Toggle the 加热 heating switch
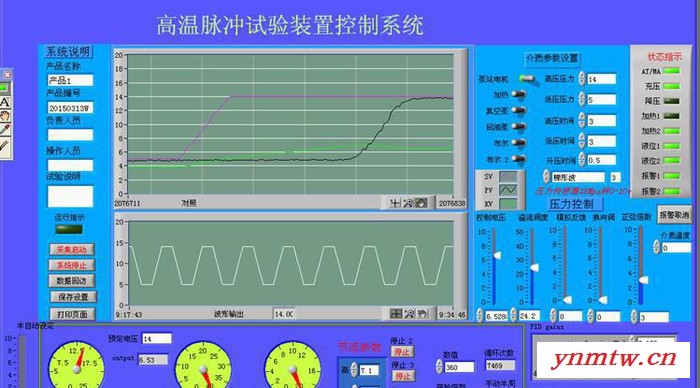The width and height of the screenshot is (700, 388). [x=518, y=94]
